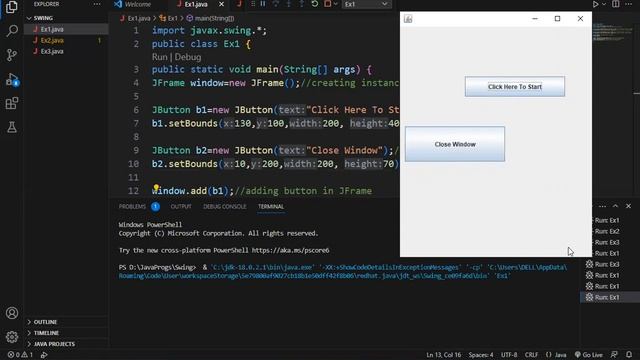
Task: Open the Testing flask view
Action: 12,127
